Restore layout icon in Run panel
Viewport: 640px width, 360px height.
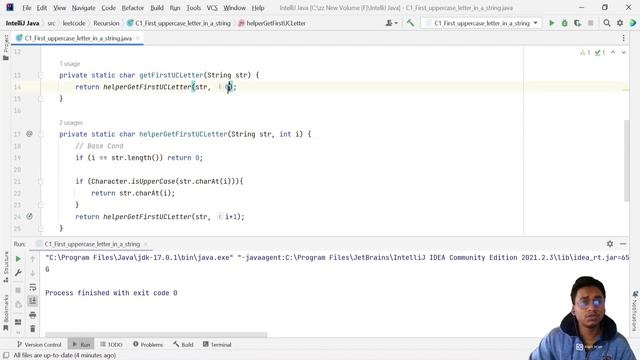coord(18,322)
